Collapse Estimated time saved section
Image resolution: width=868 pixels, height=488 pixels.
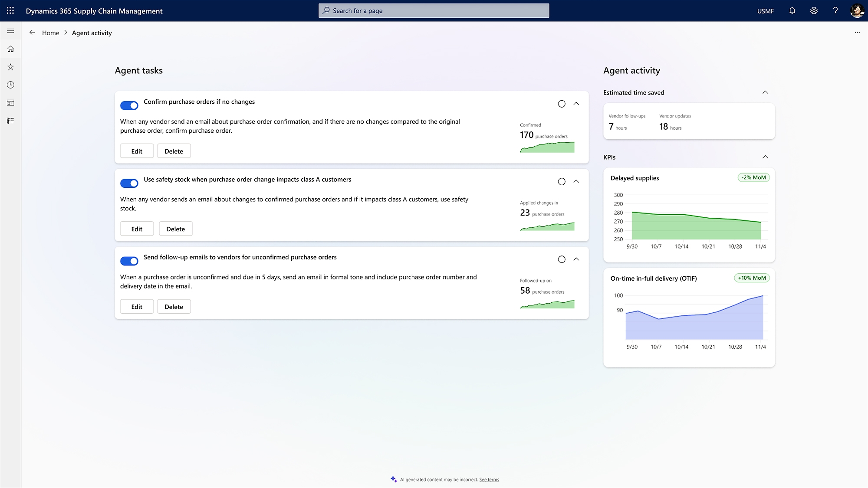pyautogui.click(x=765, y=92)
